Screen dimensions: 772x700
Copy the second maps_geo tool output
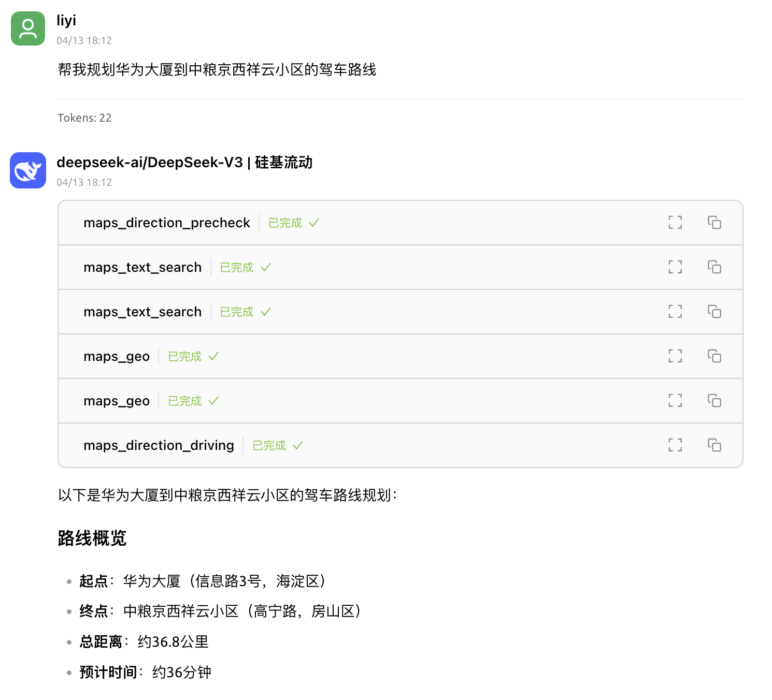(715, 401)
